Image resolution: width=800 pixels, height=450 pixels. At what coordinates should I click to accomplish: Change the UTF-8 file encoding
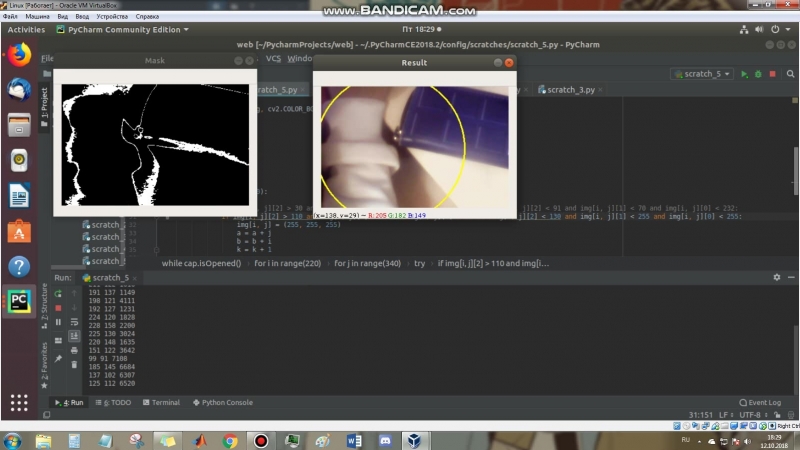753,415
